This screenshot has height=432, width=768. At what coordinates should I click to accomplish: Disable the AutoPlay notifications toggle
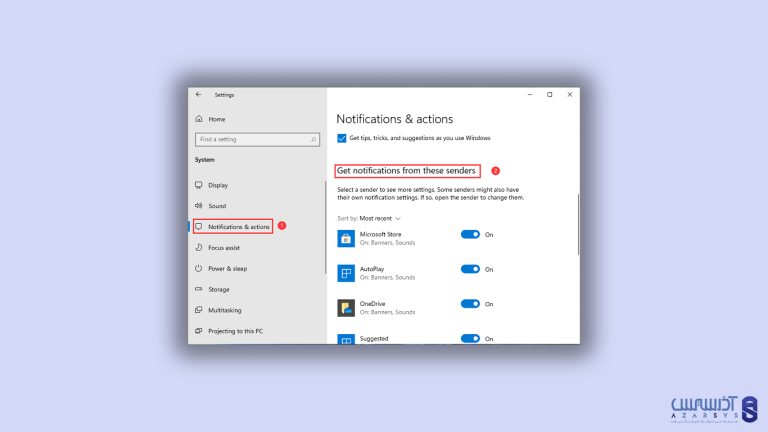(x=470, y=269)
